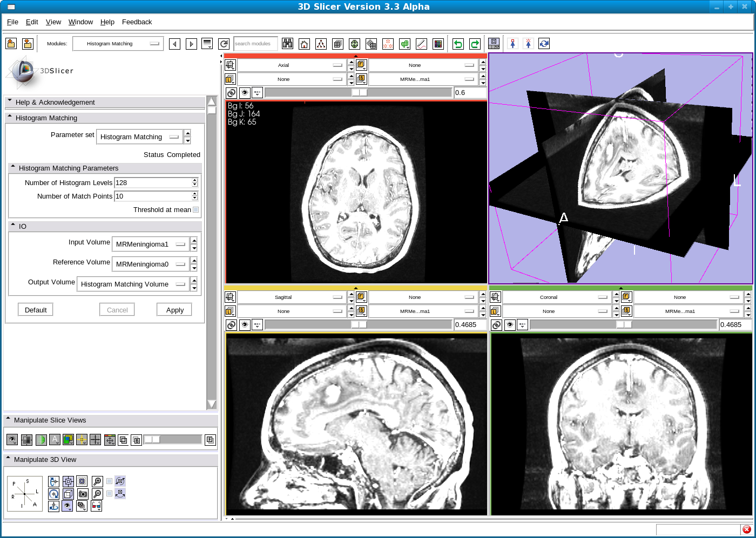Viewport: 756px width, 538px height.
Task: Click the Home module icon in toolbar
Action: pyautogui.click(x=305, y=44)
